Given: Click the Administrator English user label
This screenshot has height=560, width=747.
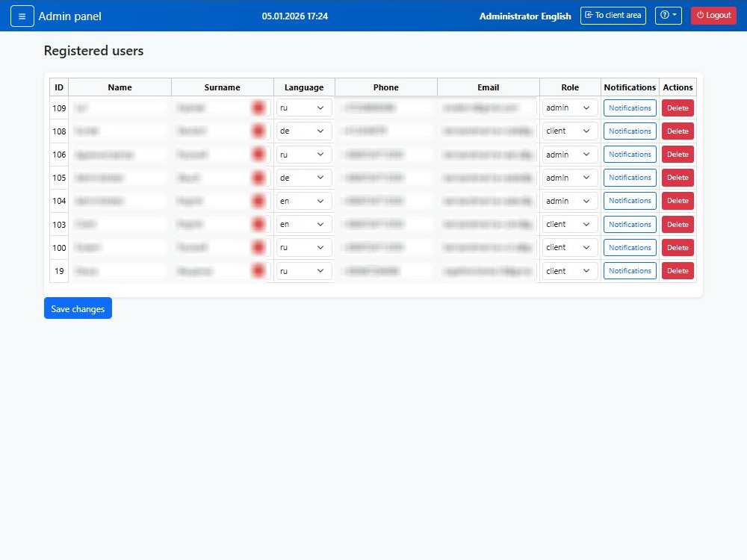Looking at the screenshot, I should click(x=525, y=16).
